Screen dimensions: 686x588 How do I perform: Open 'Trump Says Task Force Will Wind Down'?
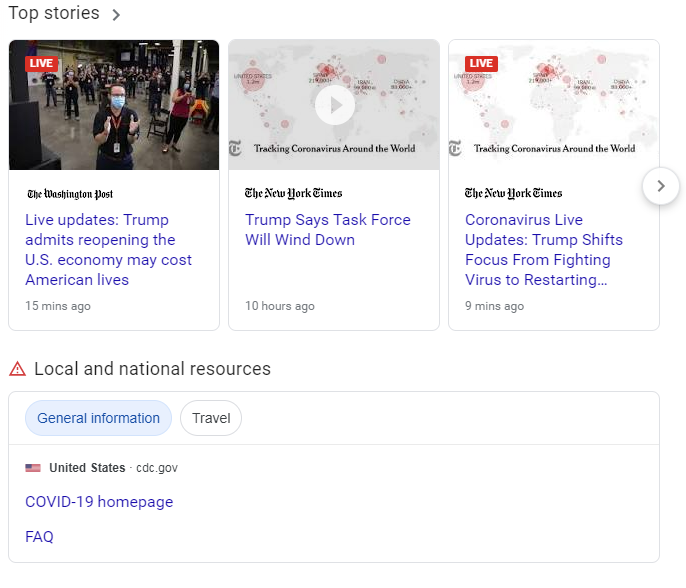coord(328,230)
